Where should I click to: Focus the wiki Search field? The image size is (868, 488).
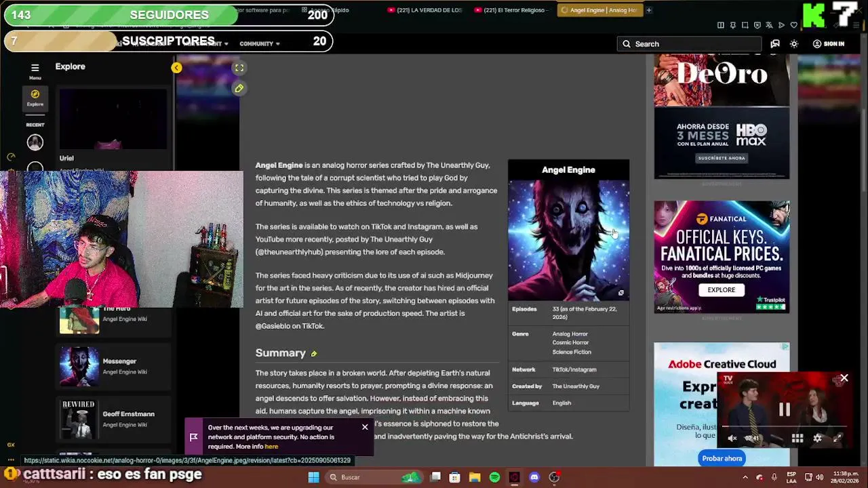click(x=689, y=43)
